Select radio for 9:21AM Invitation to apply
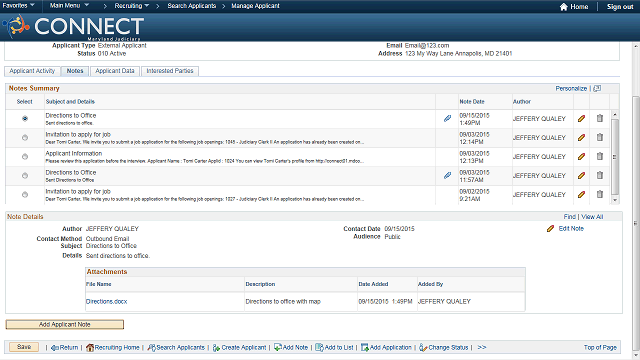This screenshot has height=360, width=640. pos(25,195)
